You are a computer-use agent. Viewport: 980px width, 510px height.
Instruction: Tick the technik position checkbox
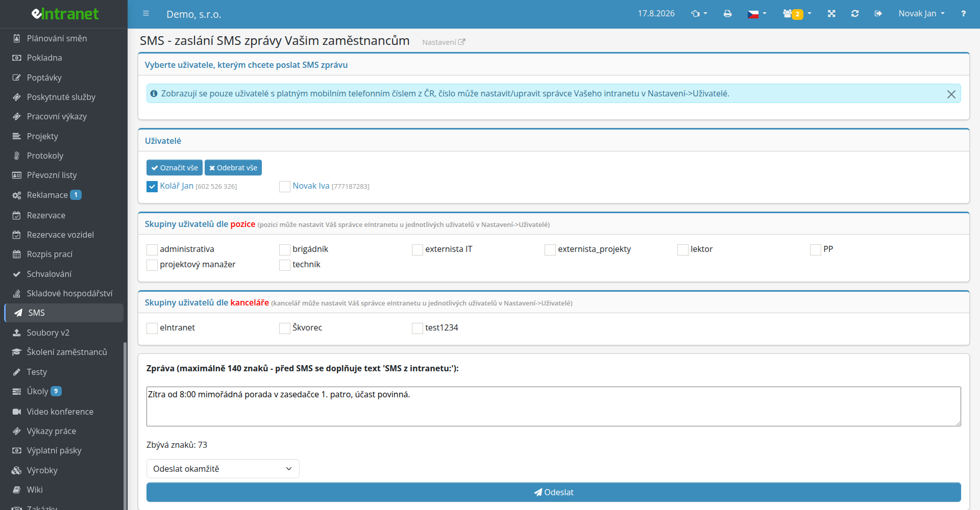[285, 265]
